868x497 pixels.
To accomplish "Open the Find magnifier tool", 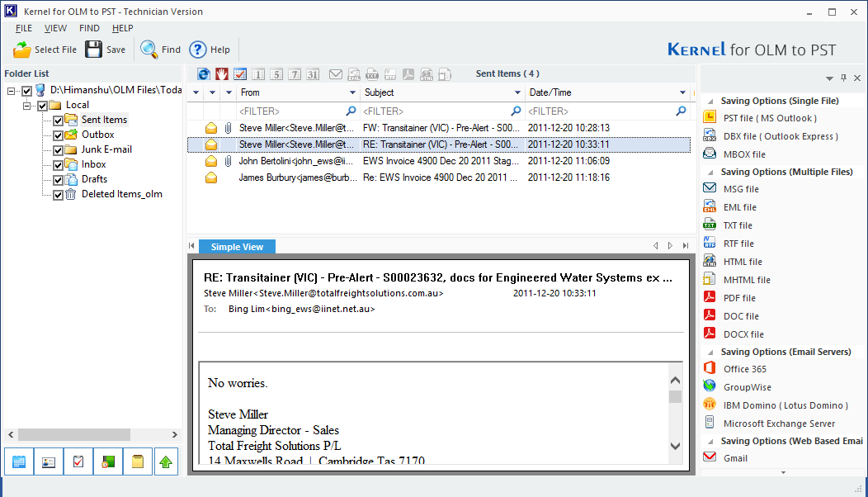I will pyautogui.click(x=161, y=50).
